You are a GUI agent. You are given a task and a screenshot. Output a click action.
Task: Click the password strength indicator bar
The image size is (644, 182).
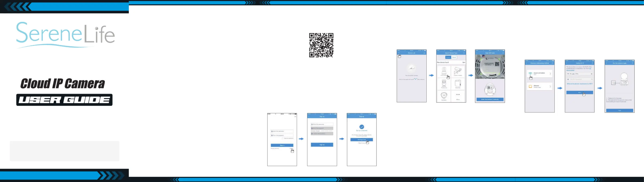tap(327, 131)
